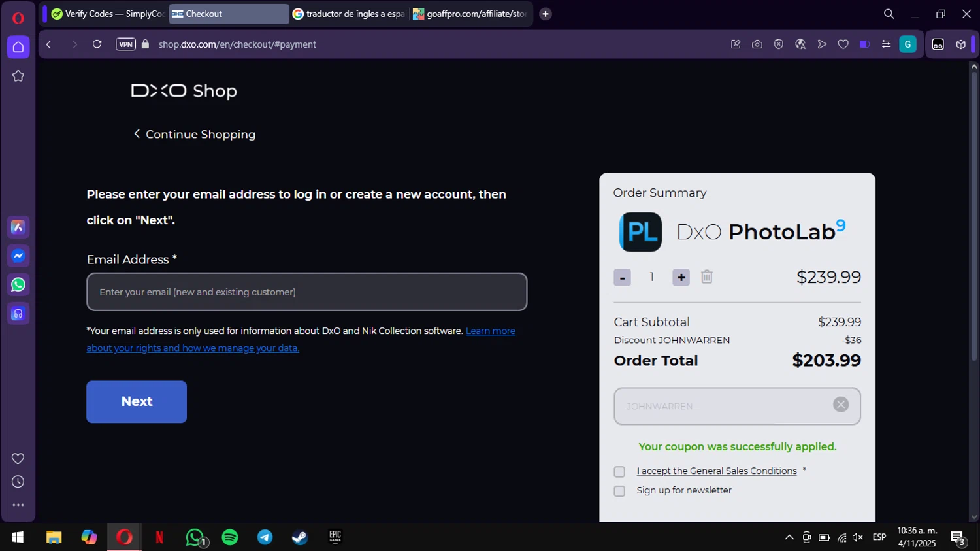Open the sidebar heart pinboards icon

(x=18, y=458)
